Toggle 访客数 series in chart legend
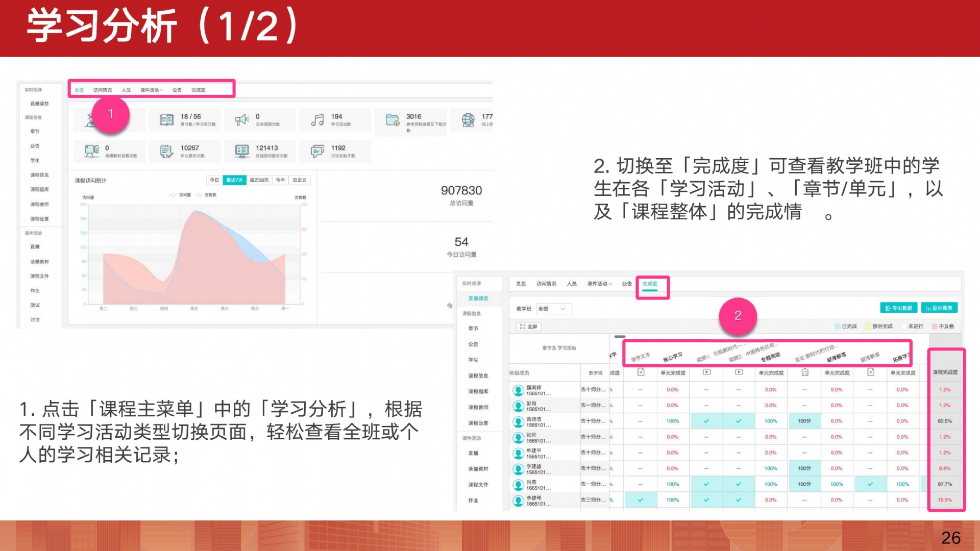 206,195
